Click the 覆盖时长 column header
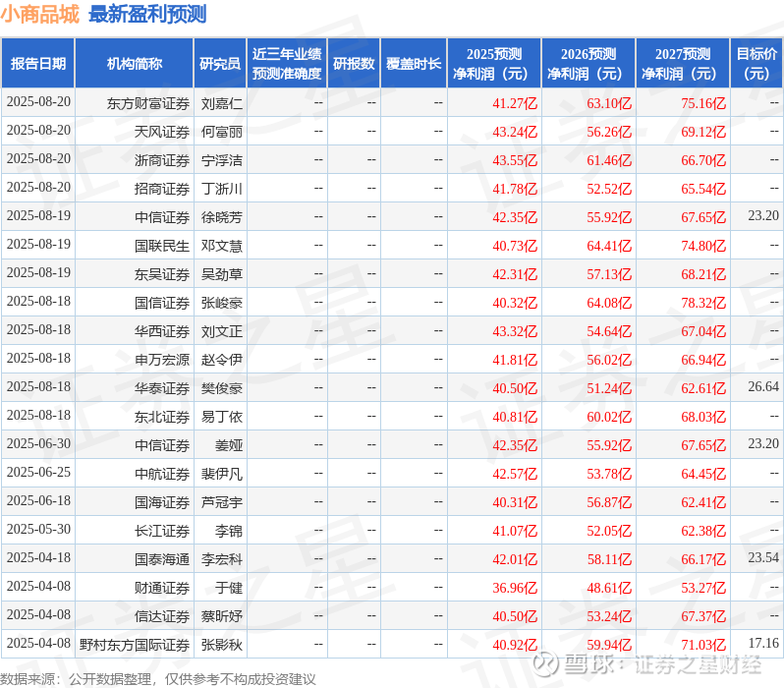This screenshot has height=688, width=784. click(414, 64)
